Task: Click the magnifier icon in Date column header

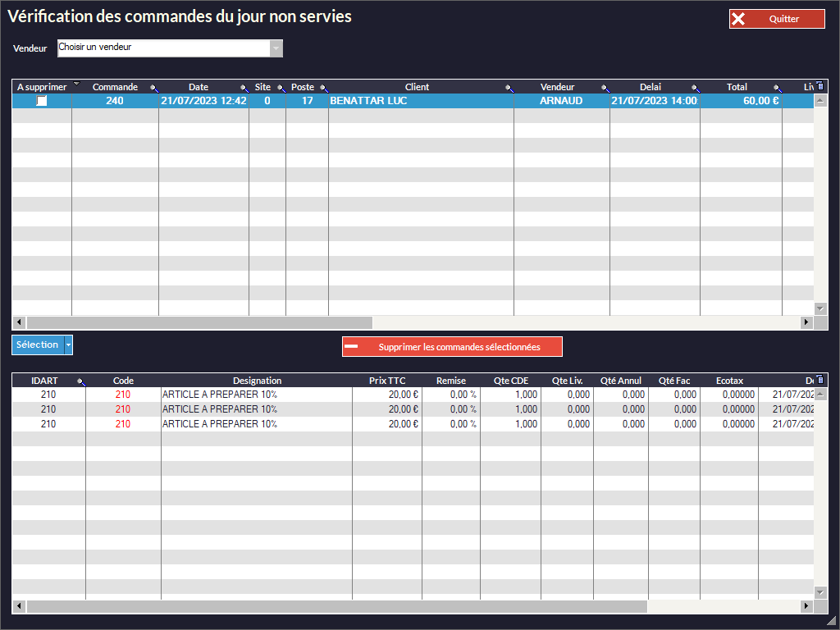Action: coord(244,88)
